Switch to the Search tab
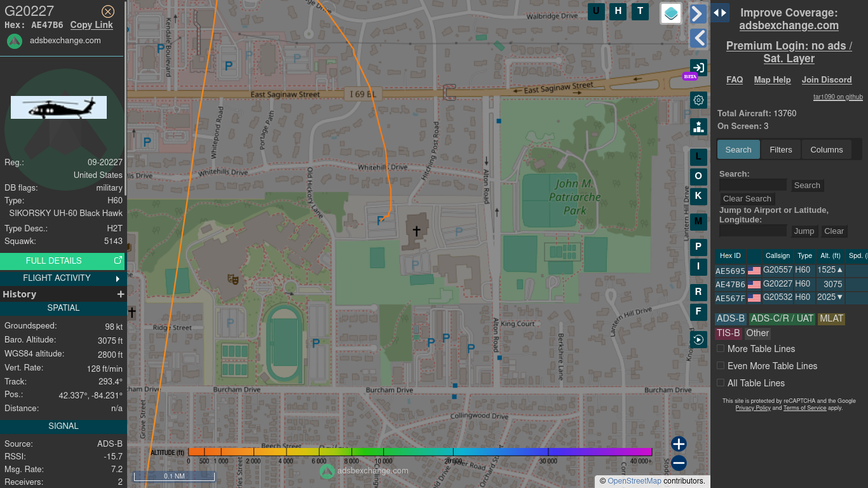Viewport: 868px width, 488px height. [738, 149]
